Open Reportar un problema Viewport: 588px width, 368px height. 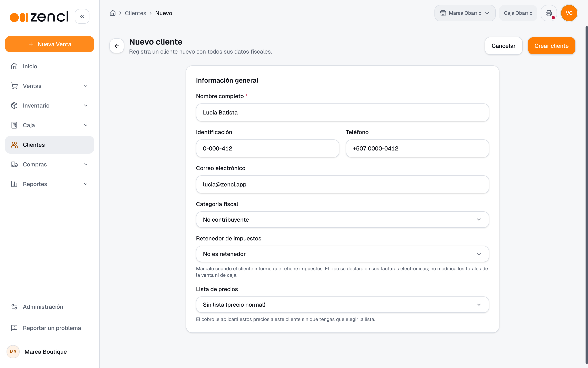pos(50,328)
